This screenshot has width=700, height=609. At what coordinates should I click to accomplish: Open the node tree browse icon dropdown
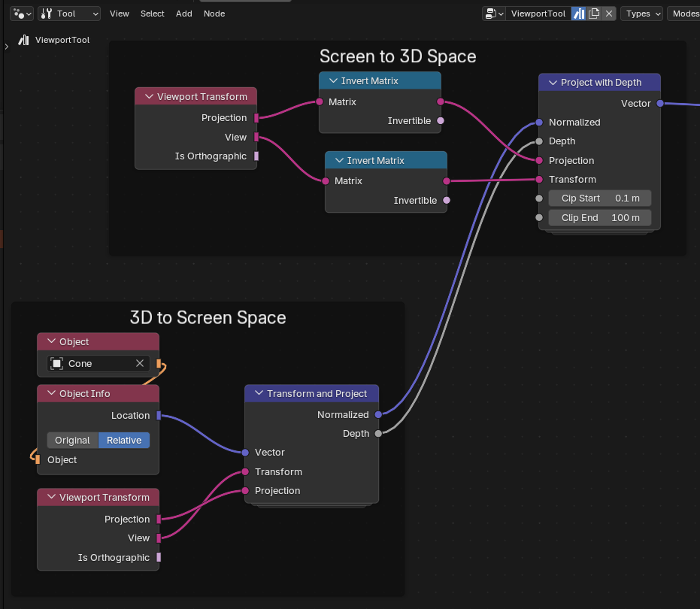tap(494, 14)
